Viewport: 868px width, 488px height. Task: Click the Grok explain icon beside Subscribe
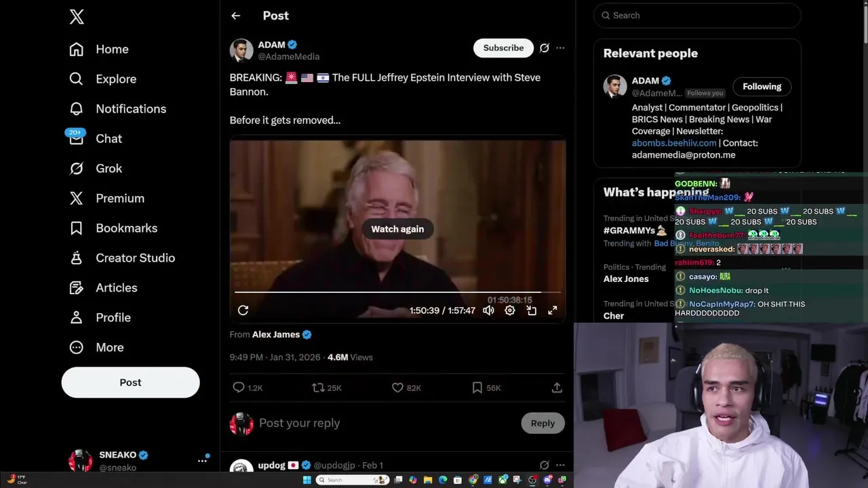(x=544, y=47)
